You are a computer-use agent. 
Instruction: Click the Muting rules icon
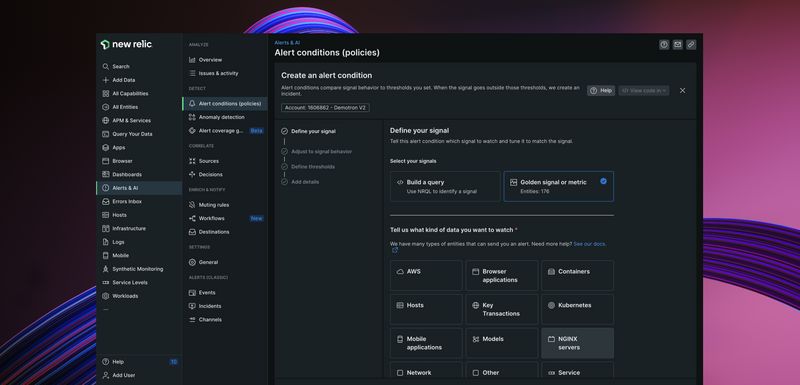point(192,205)
